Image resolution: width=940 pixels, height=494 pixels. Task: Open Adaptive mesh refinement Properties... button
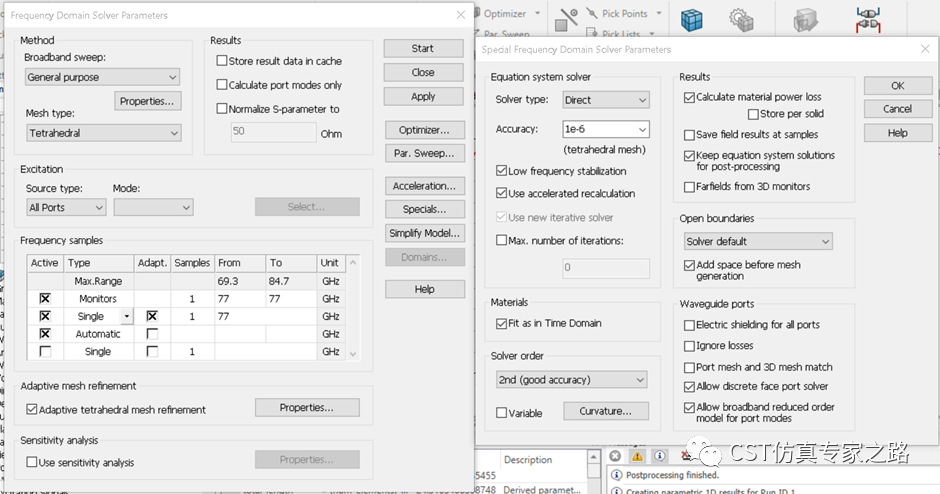coord(307,408)
